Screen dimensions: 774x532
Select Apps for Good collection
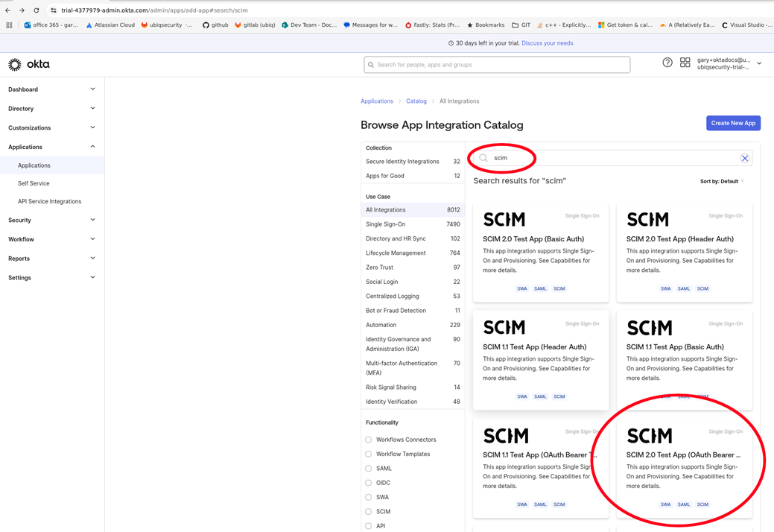(x=413, y=176)
